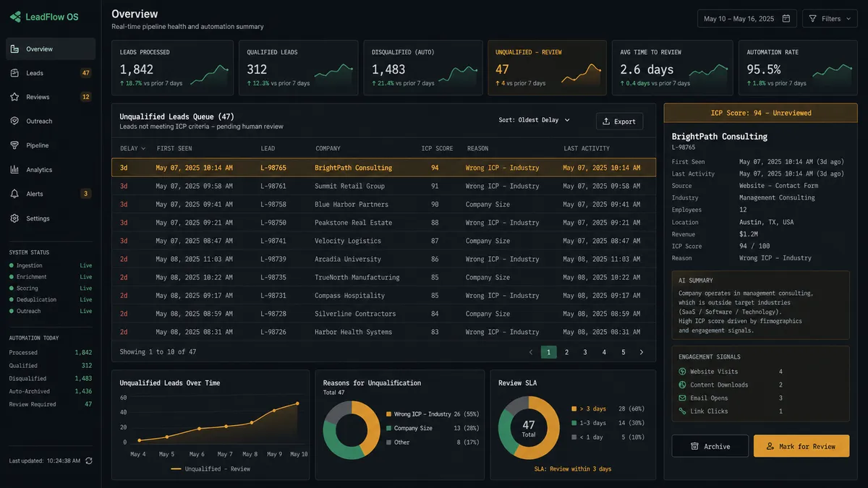Select the Compass Hospitality row

[383, 295]
